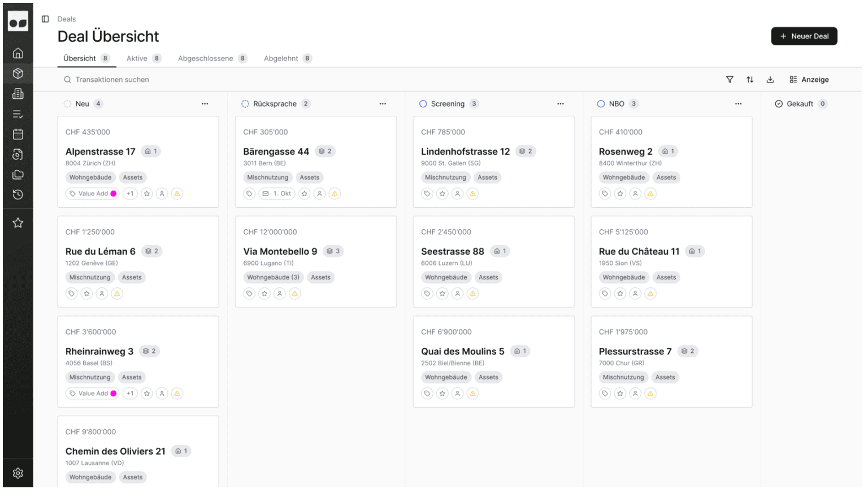Open the Seestrasse 88 deal
The image size is (868, 489).
(x=453, y=251)
